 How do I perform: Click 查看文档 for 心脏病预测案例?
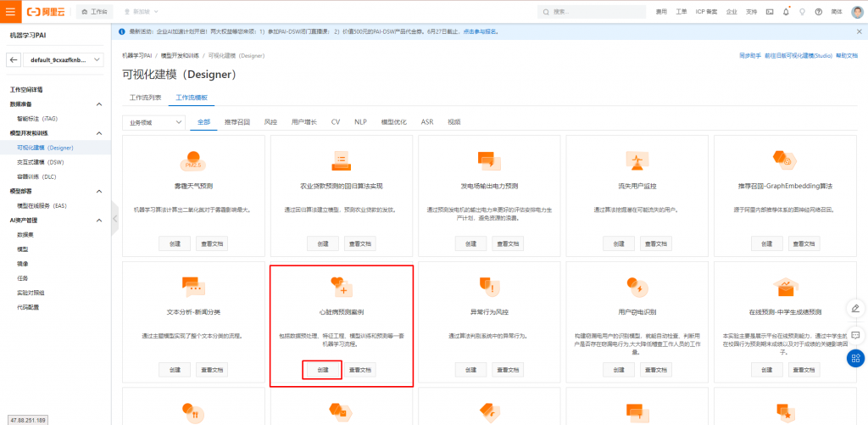[x=359, y=370]
